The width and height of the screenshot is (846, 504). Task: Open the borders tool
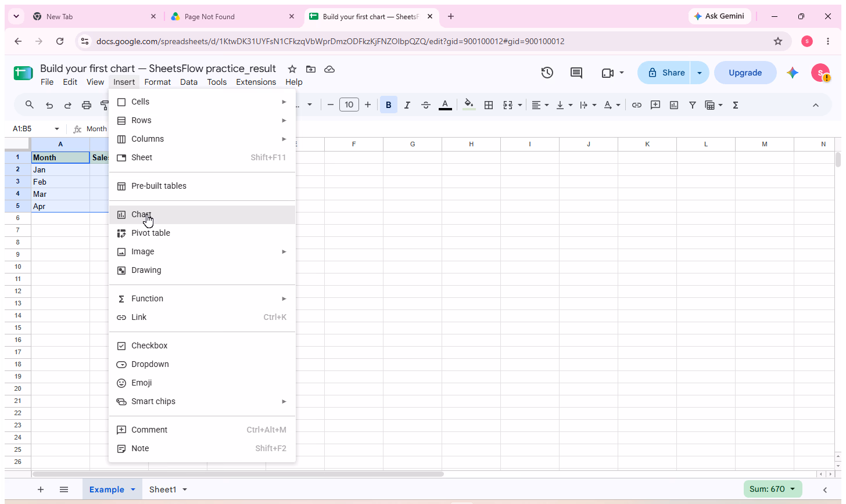point(489,105)
